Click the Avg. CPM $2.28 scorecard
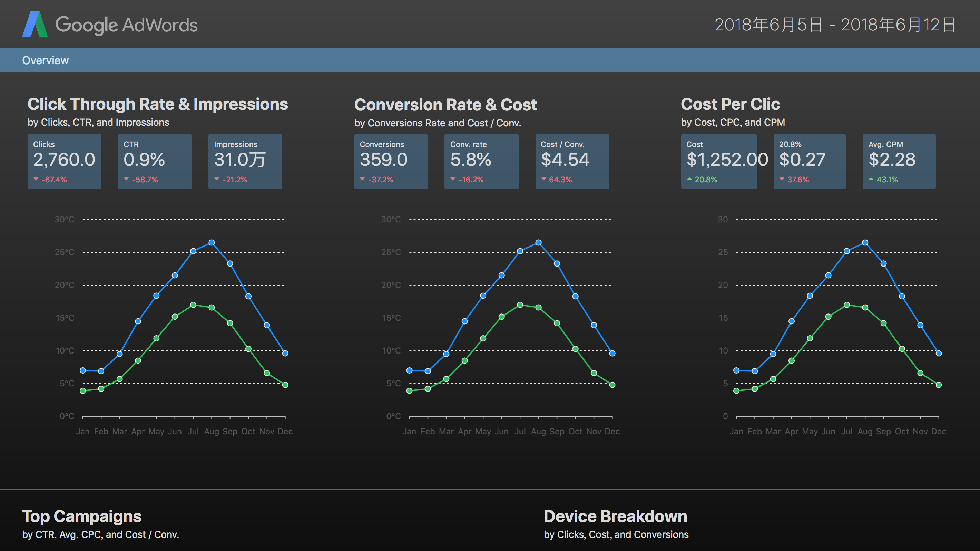980x551 pixels. click(899, 161)
